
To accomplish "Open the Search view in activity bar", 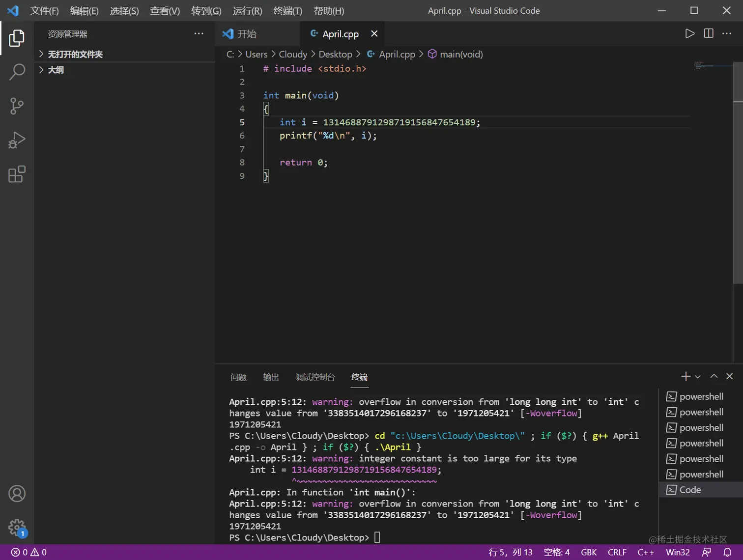I will [x=17, y=72].
